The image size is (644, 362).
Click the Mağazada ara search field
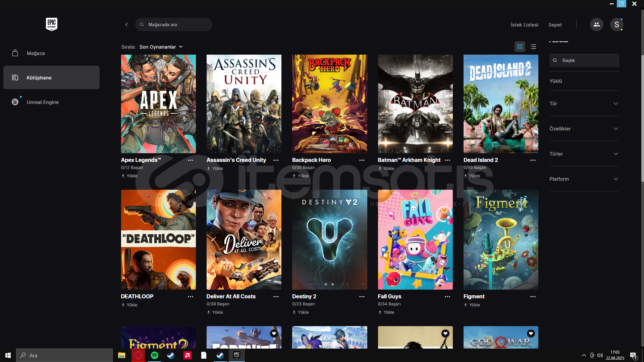[173, 24]
